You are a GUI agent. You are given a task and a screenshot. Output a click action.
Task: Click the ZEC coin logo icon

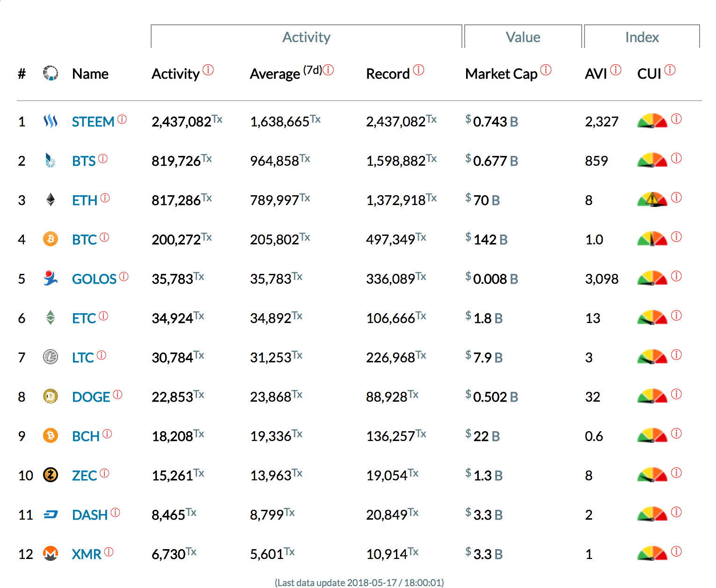(x=51, y=475)
